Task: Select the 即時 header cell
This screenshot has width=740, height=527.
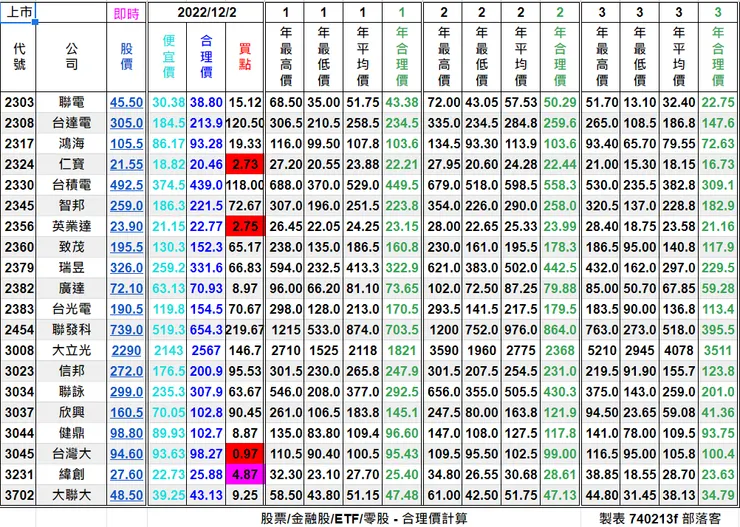Action: [x=126, y=13]
